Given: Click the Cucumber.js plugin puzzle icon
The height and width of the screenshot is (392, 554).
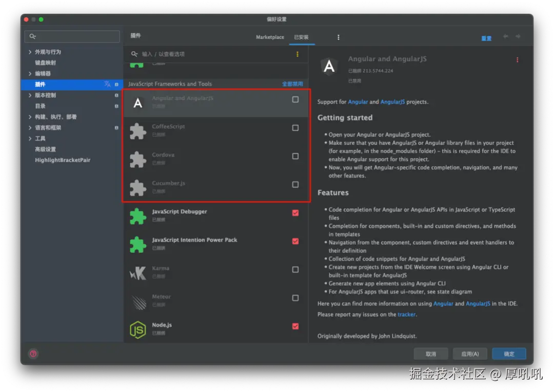Looking at the screenshot, I should point(138,188).
